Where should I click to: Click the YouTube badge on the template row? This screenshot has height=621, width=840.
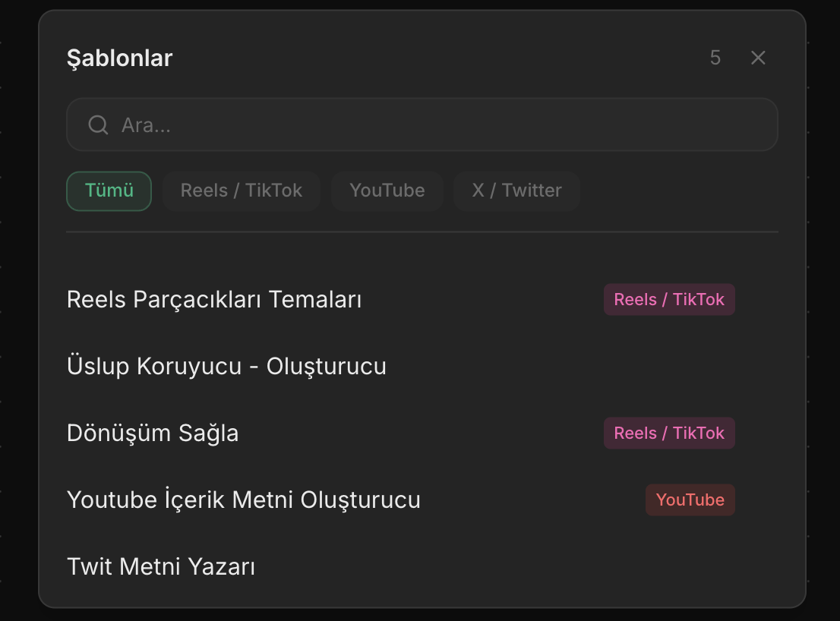tap(690, 500)
